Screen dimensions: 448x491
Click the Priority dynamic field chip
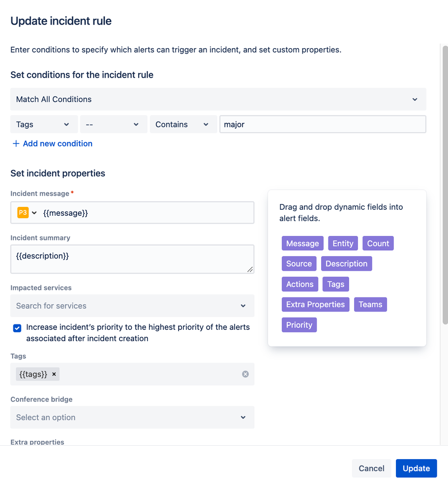pyautogui.click(x=299, y=325)
